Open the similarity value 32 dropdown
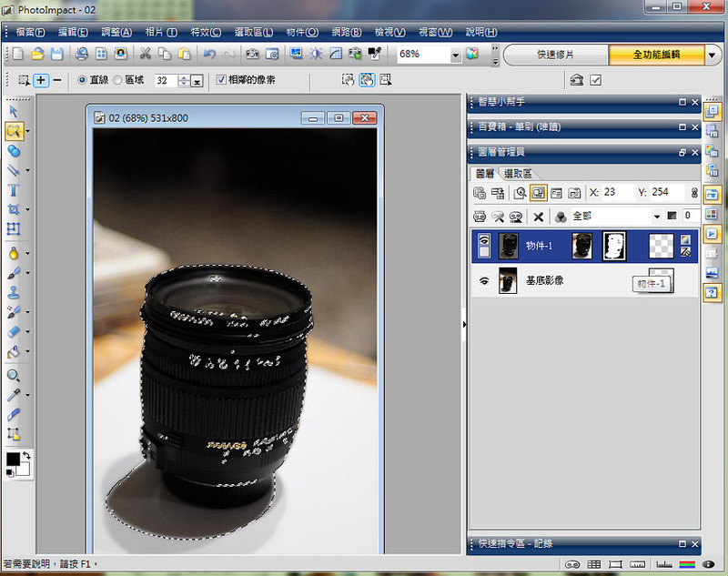 pos(197,81)
